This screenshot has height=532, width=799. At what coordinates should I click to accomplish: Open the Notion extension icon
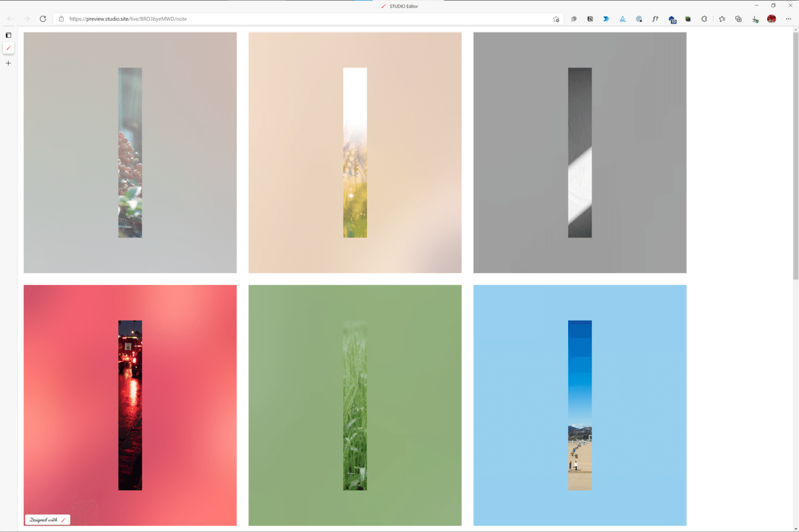(x=590, y=19)
